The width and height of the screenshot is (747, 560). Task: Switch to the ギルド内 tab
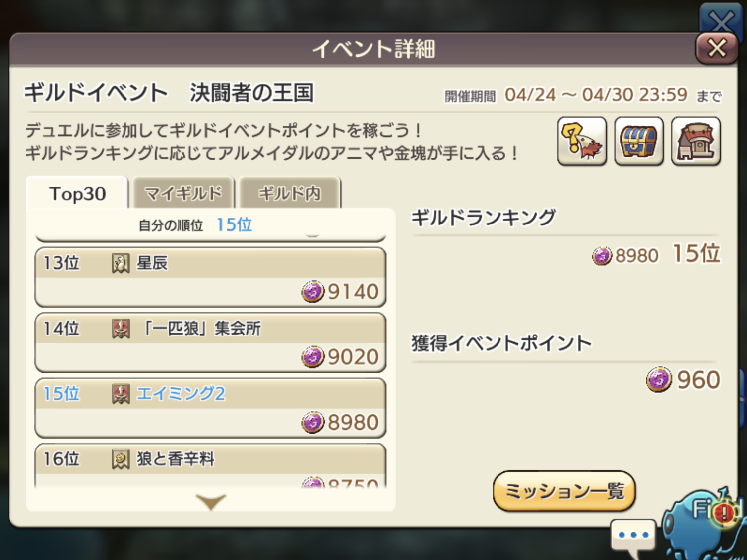[x=289, y=193]
